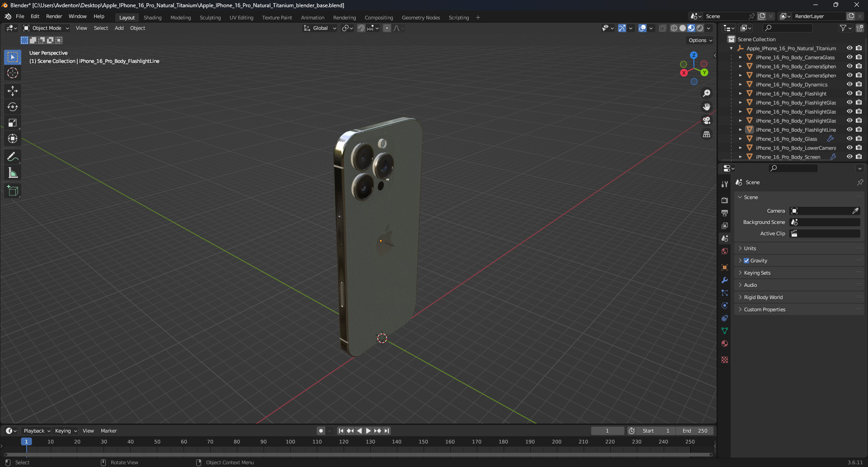Click the pan view hand icon
The width and height of the screenshot is (868, 467).
pyautogui.click(x=707, y=107)
